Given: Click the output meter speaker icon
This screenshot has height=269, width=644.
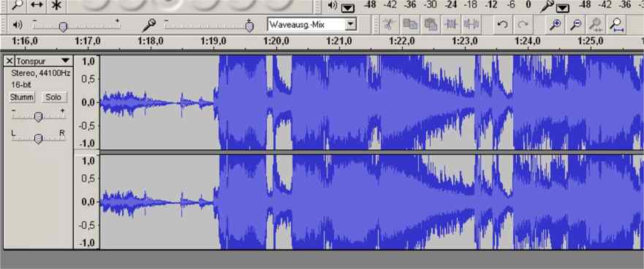Looking at the screenshot, I should [x=333, y=5].
